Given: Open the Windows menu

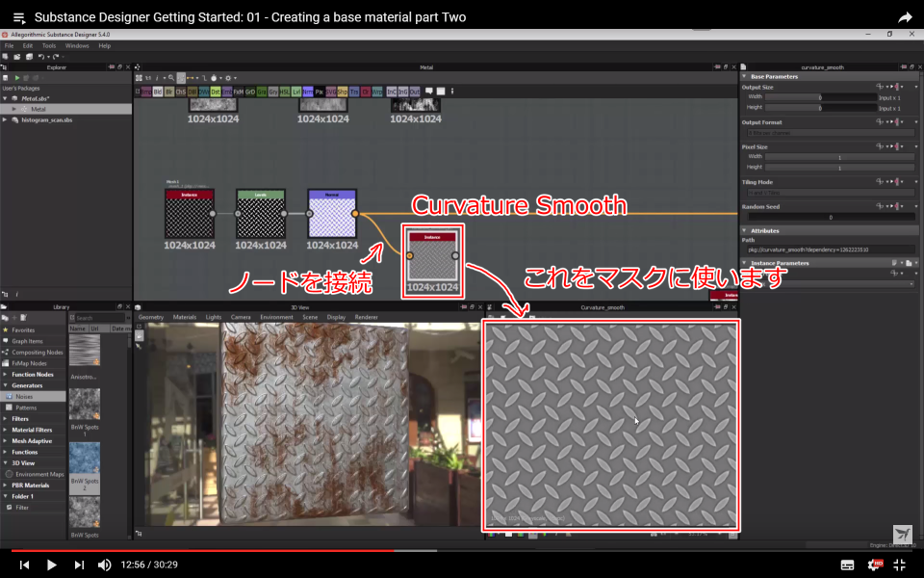Looking at the screenshot, I should tap(77, 45).
